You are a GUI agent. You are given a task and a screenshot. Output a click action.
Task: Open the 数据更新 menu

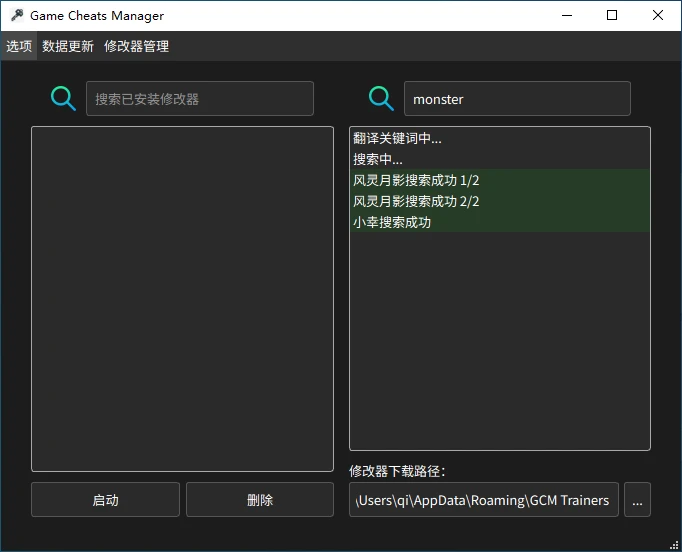click(x=68, y=46)
